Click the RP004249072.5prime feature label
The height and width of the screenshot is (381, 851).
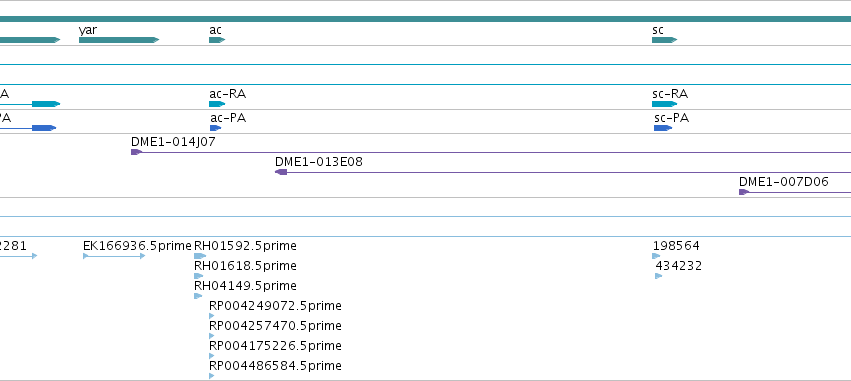[x=275, y=306]
